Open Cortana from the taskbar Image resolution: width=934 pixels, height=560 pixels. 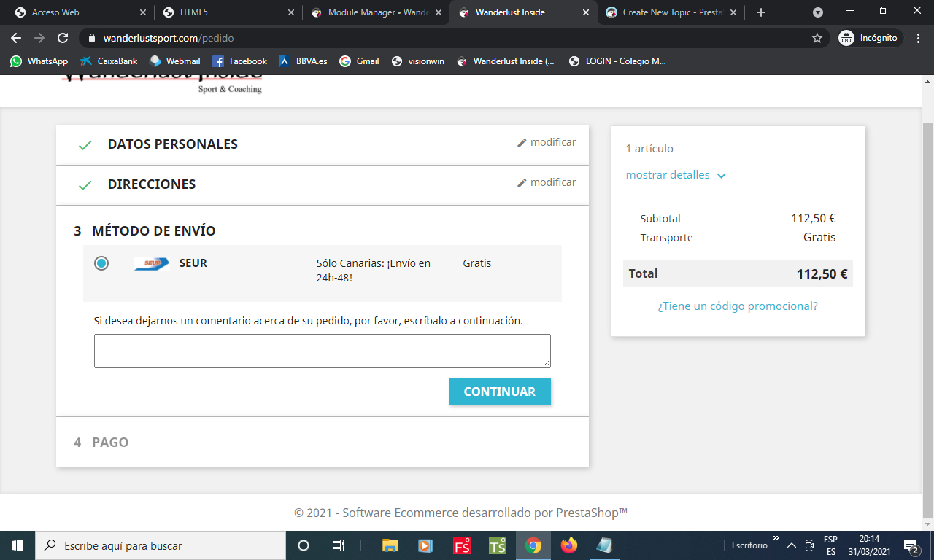coord(304,545)
